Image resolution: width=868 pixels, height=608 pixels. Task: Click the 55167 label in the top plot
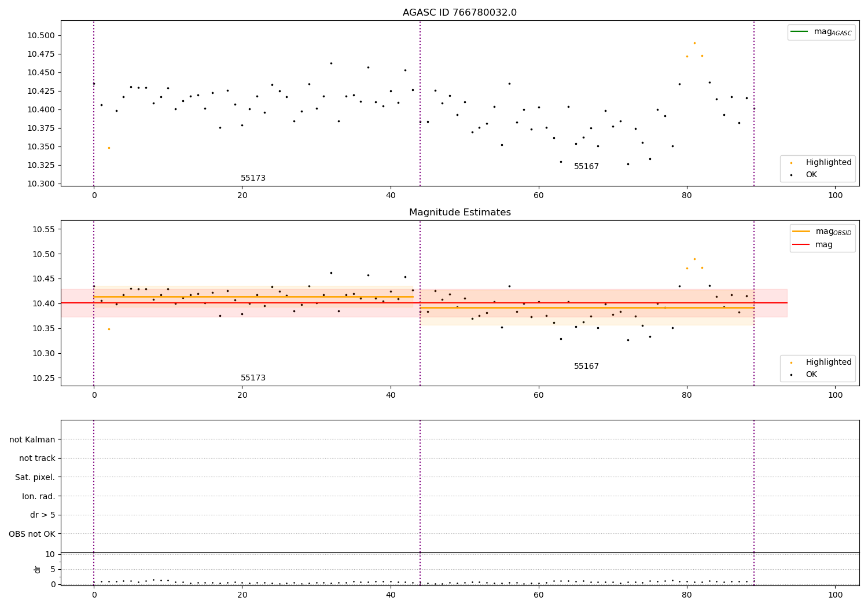(586, 167)
